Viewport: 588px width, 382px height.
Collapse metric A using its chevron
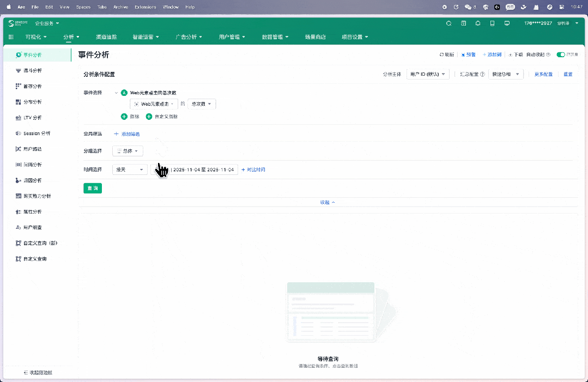pos(116,93)
